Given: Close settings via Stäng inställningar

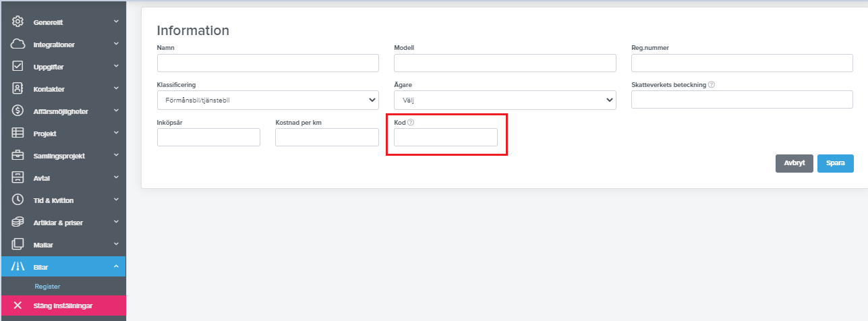Looking at the screenshot, I should point(63,305).
